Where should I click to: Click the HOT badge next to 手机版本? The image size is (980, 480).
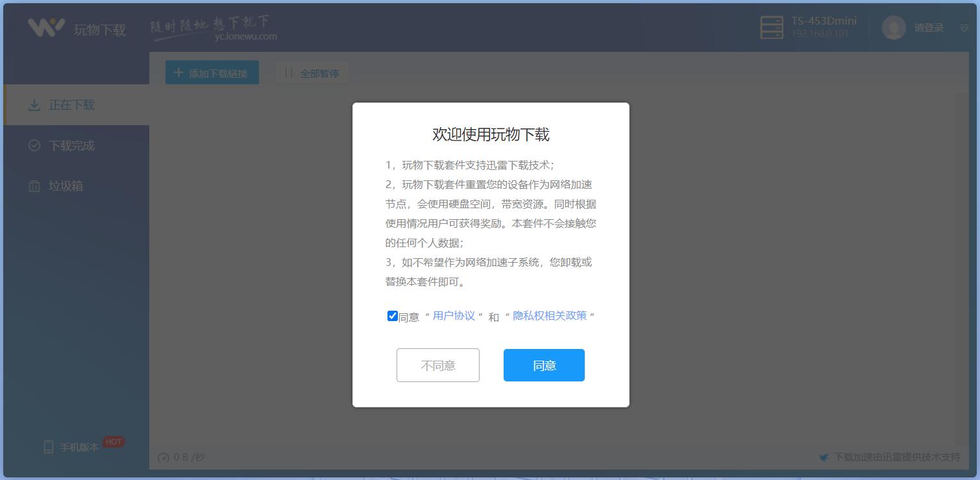coord(112,442)
